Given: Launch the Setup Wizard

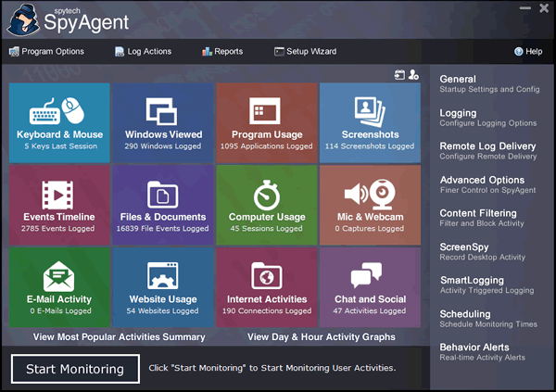Looking at the screenshot, I should (305, 52).
